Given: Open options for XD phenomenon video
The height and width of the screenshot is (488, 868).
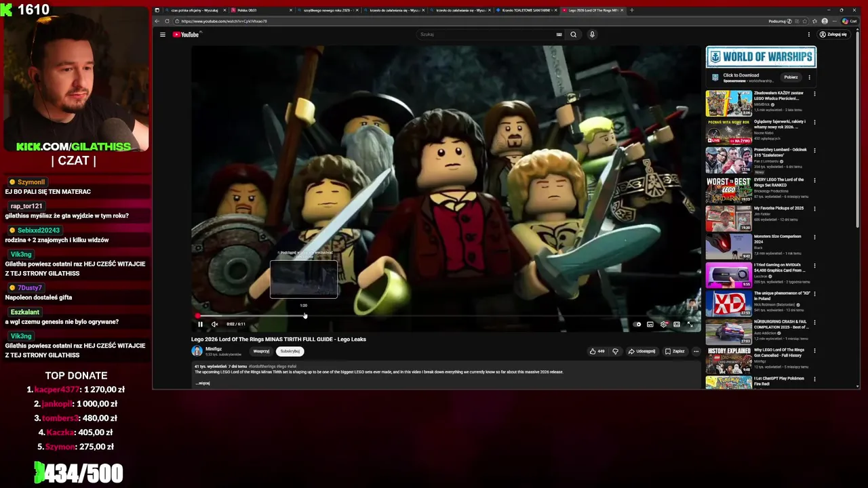Looking at the screenshot, I should (814, 294).
